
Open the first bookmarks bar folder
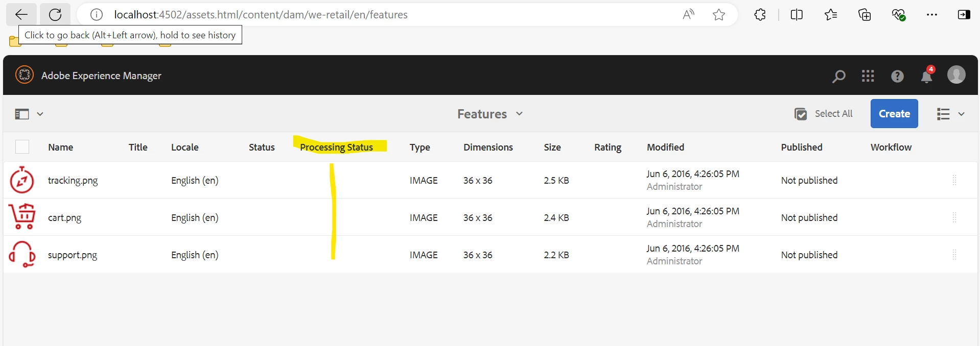(14, 41)
